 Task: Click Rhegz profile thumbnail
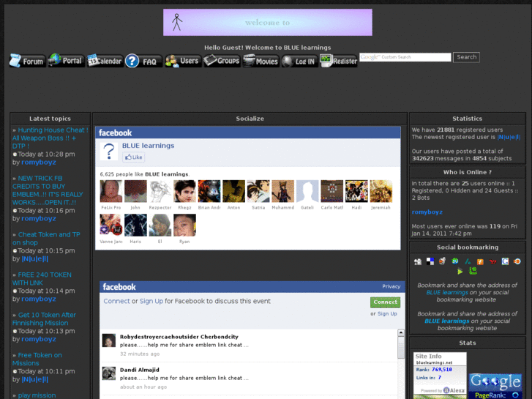tap(184, 191)
